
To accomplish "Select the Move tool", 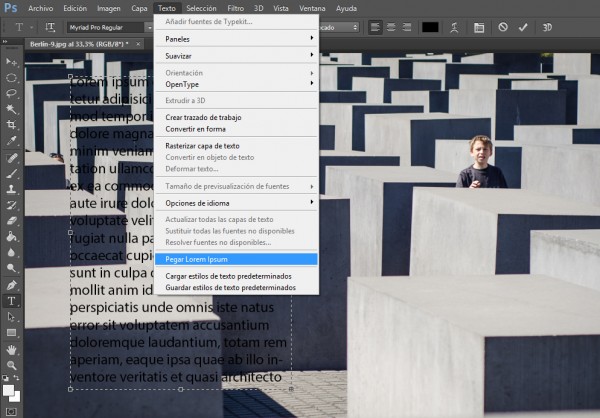I will click(12, 60).
